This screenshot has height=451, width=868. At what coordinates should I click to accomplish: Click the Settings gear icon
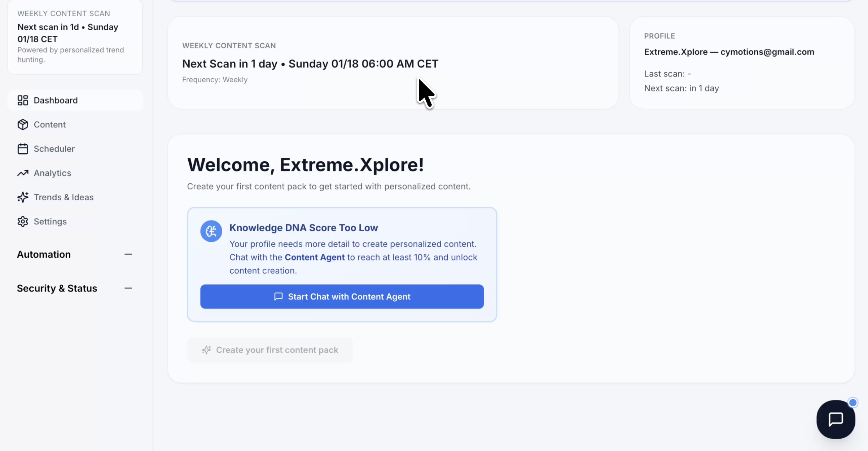coord(23,222)
